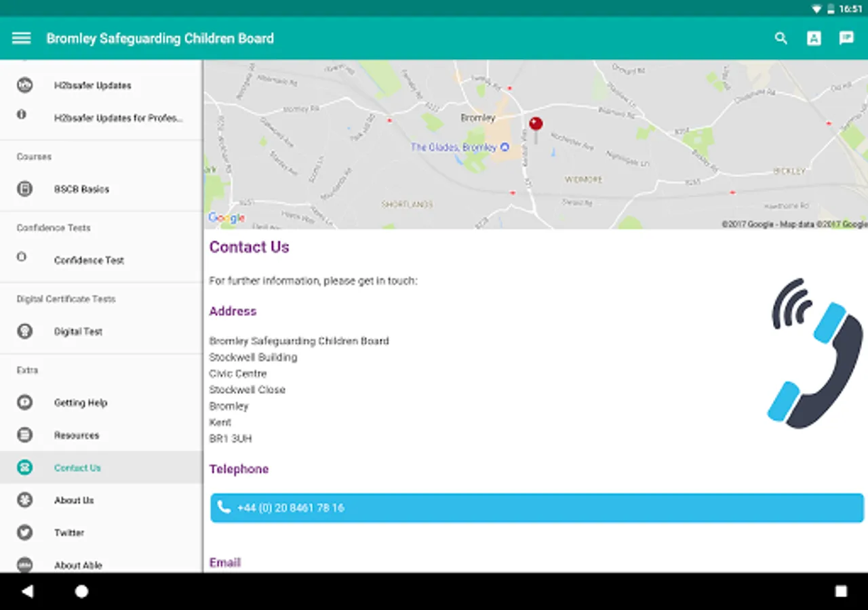The height and width of the screenshot is (610, 868).
Task: Click the BR1 3UH postcode text
Action: (231, 439)
